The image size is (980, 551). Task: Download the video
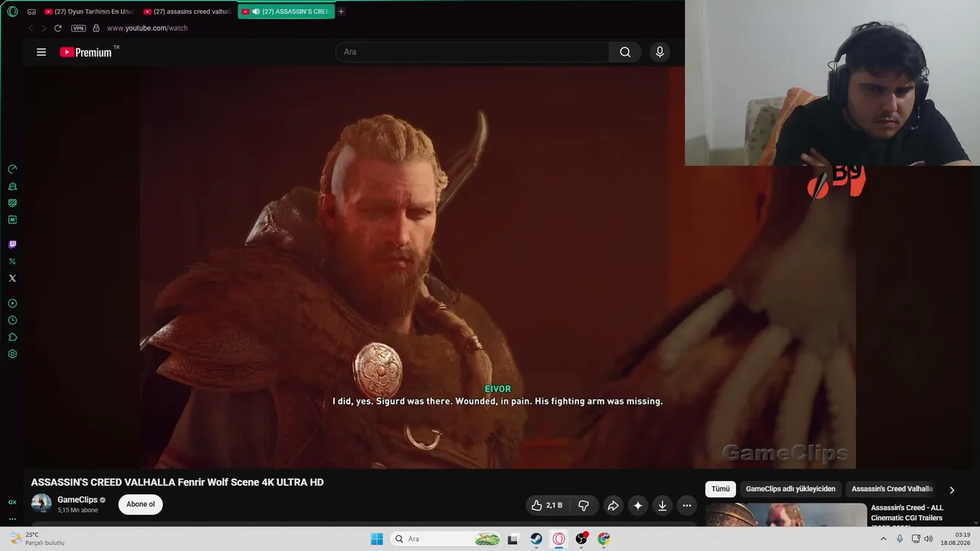(662, 505)
